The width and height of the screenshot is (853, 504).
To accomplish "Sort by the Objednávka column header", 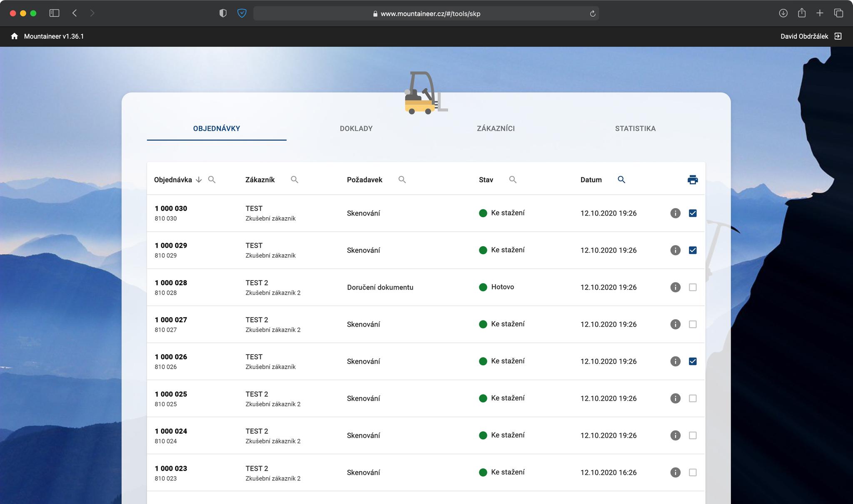I will [173, 180].
